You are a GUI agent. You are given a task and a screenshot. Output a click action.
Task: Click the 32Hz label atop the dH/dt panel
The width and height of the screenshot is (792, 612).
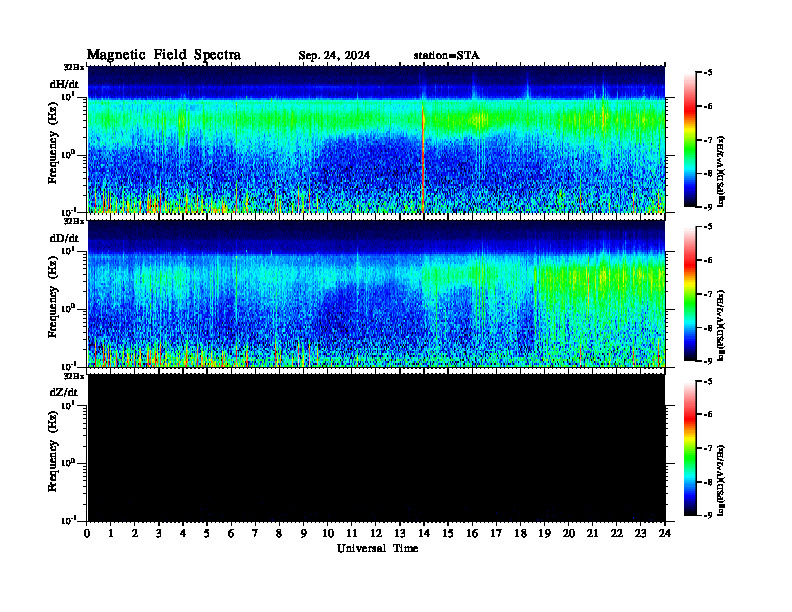73,67
